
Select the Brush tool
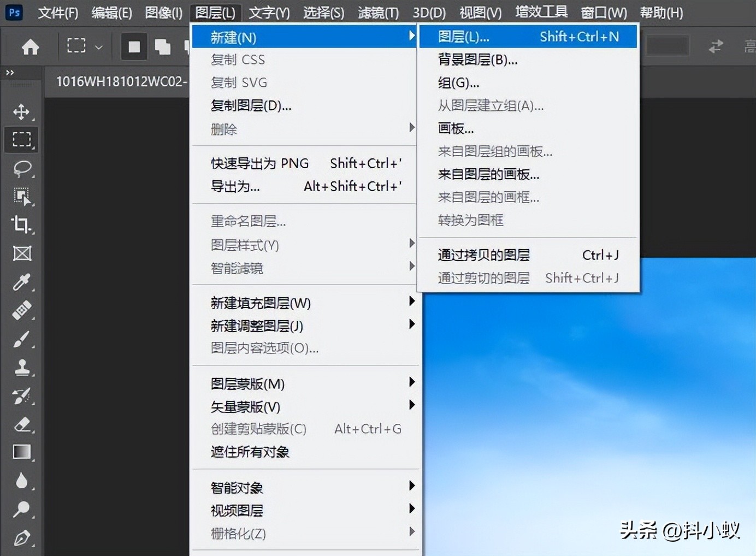pyautogui.click(x=21, y=339)
